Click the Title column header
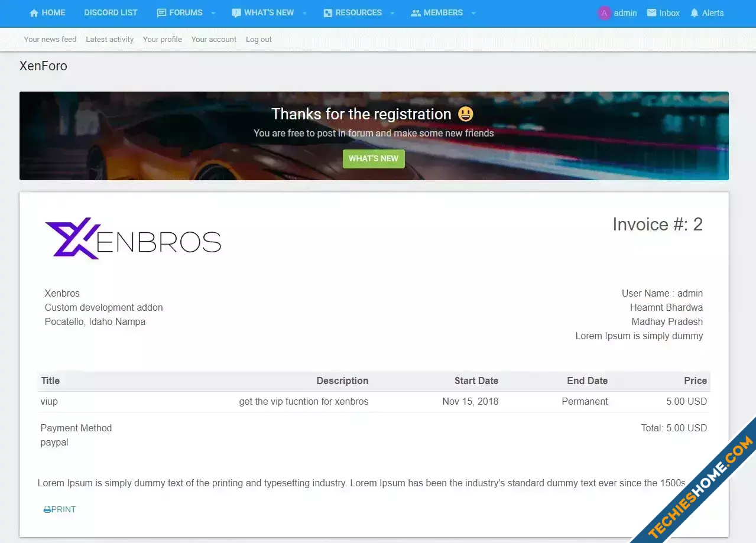756x543 pixels. pos(50,381)
